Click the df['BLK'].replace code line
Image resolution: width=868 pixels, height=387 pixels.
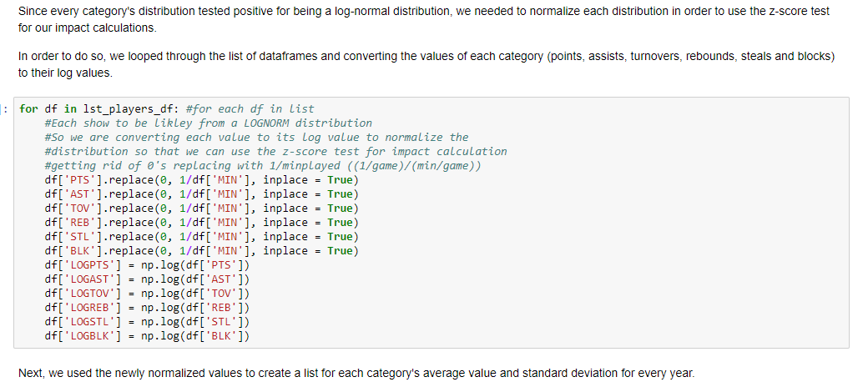coord(202,251)
